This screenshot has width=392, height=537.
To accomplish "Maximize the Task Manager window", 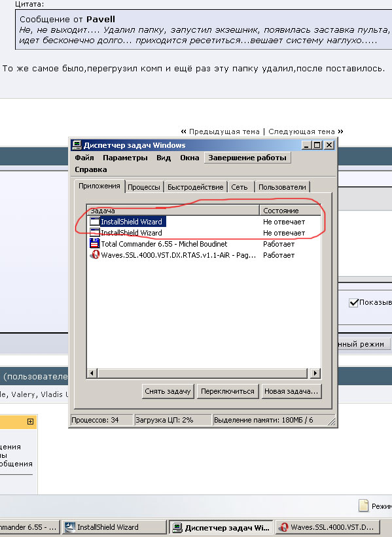I will coord(317,145).
